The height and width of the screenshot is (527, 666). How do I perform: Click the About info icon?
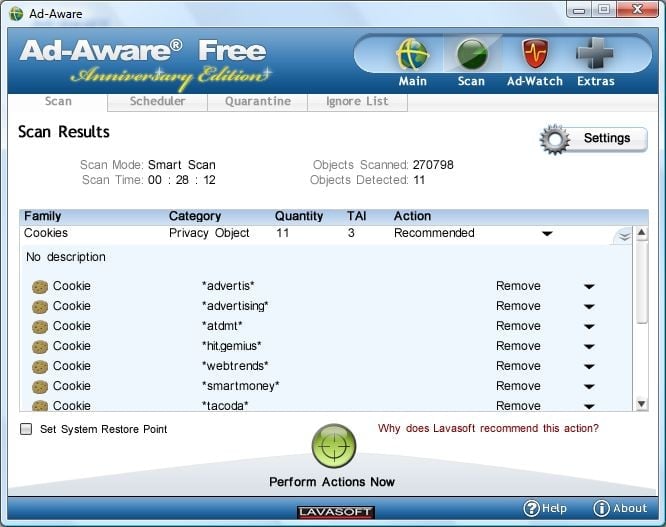(601, 508)
